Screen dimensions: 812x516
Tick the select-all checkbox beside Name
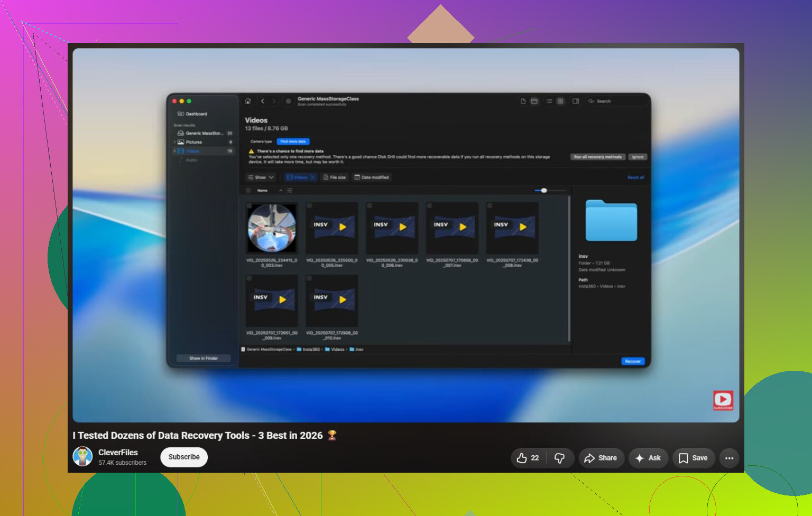point(248,190)
